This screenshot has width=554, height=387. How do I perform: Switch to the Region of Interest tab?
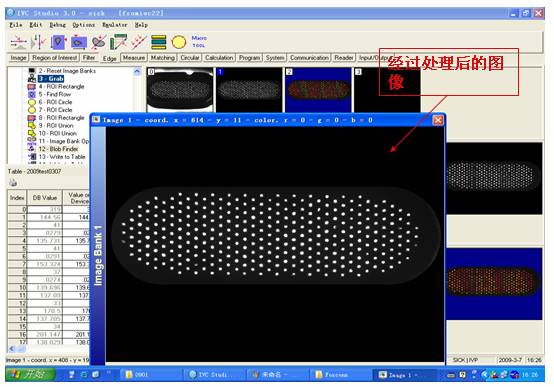54,58
